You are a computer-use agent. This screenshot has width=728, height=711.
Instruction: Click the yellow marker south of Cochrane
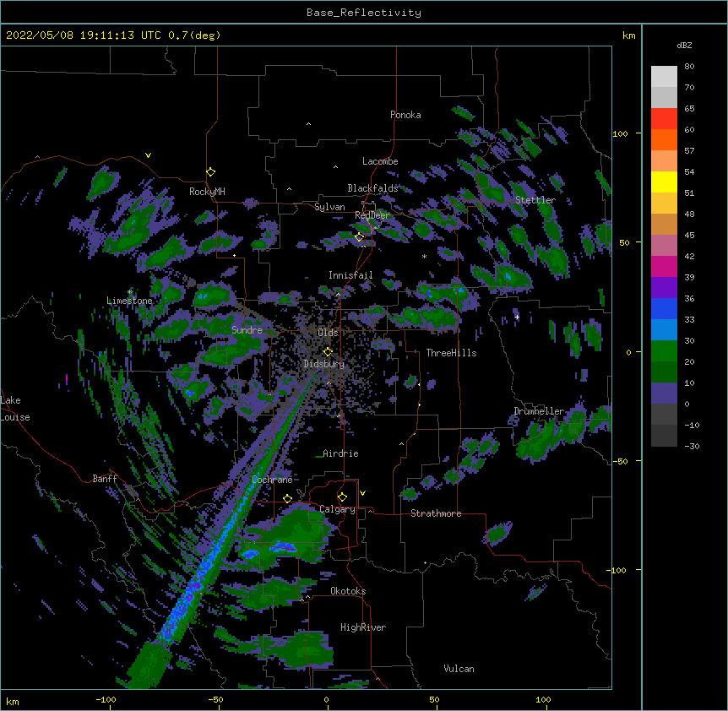(x=287, y=498)
